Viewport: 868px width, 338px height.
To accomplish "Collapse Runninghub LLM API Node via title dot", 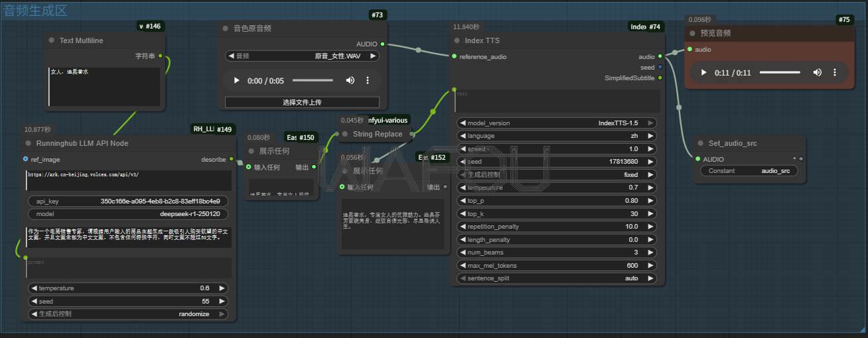I will [x=29, y=143].
